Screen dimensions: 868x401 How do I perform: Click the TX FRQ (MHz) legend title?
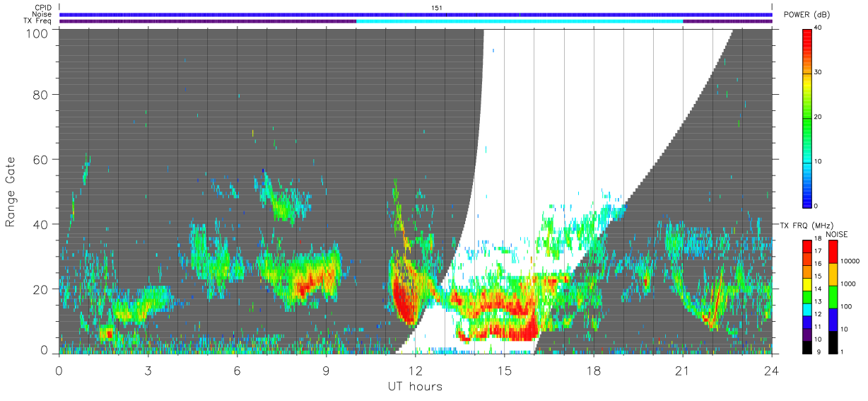pyautogui.click(x=807, y=225)
